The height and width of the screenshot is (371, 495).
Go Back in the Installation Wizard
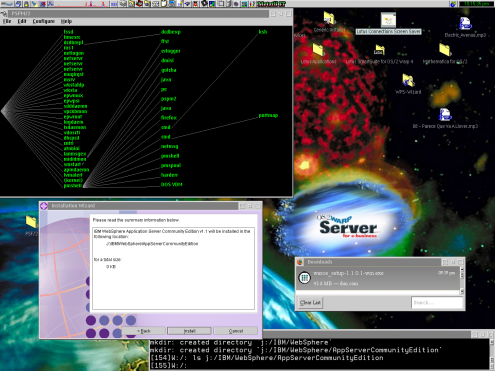(x=143, y=331)
